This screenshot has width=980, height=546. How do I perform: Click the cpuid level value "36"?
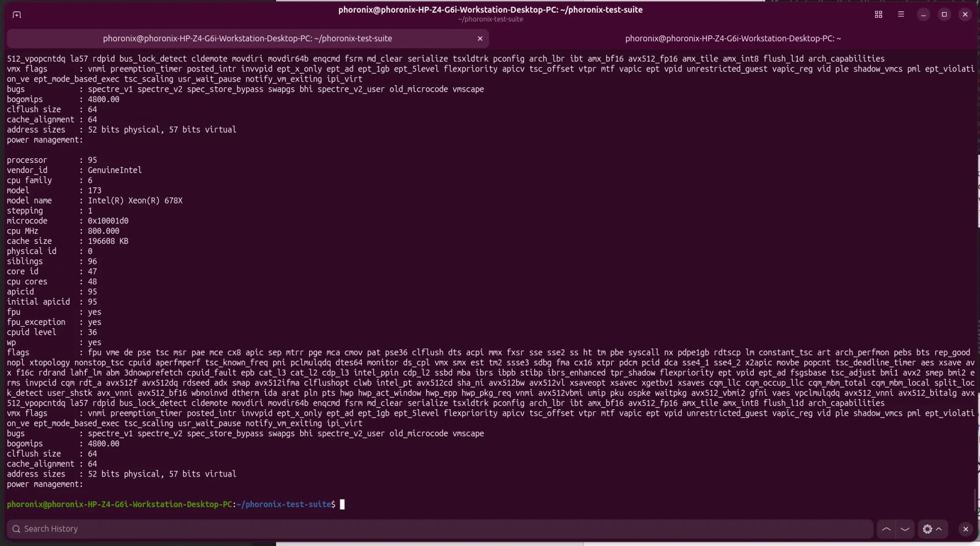[92, 333]
